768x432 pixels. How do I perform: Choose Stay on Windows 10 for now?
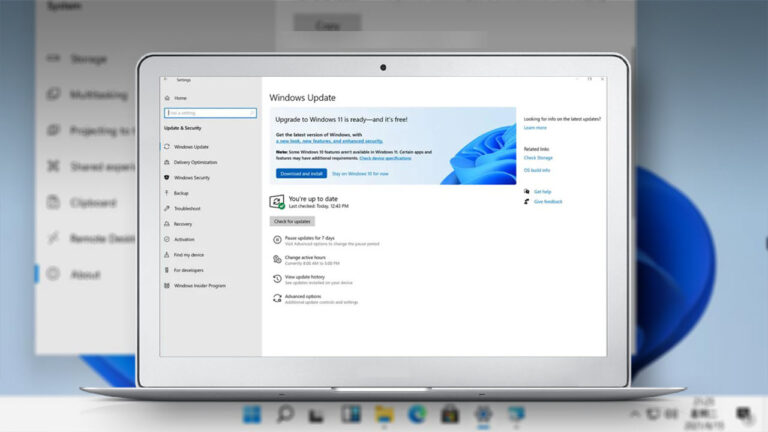click(x=360, y=173)
